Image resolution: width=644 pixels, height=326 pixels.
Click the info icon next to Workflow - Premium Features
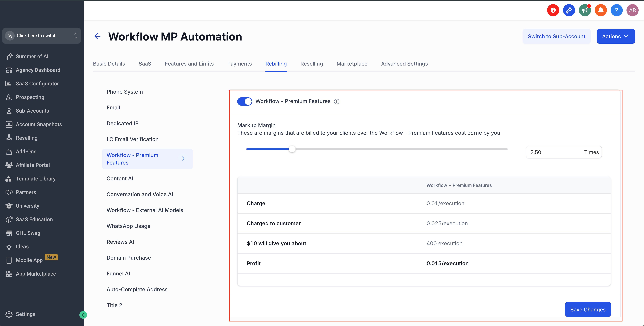click(x=336, y=101)
